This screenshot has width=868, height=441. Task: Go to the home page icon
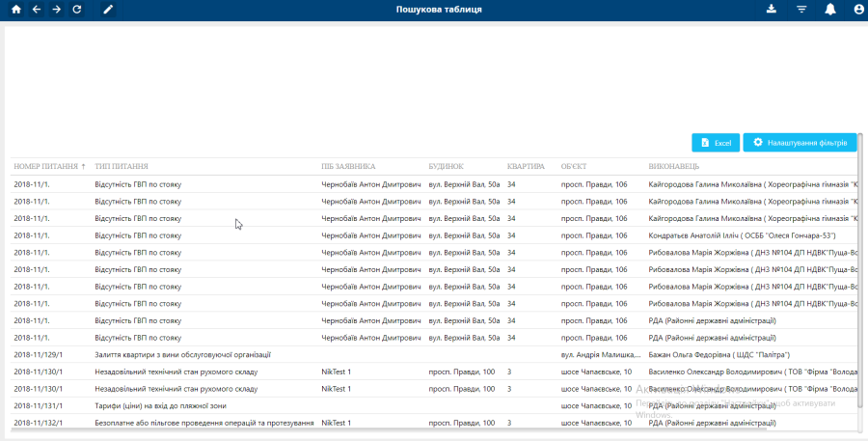click(15, 10)
